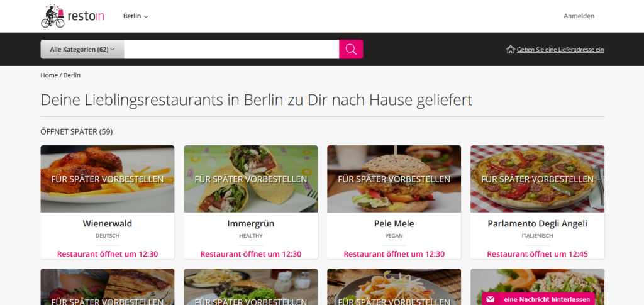The image size is (644, 305).
Task: Click the pink magnifying glass search button
Action: [351, 49]
